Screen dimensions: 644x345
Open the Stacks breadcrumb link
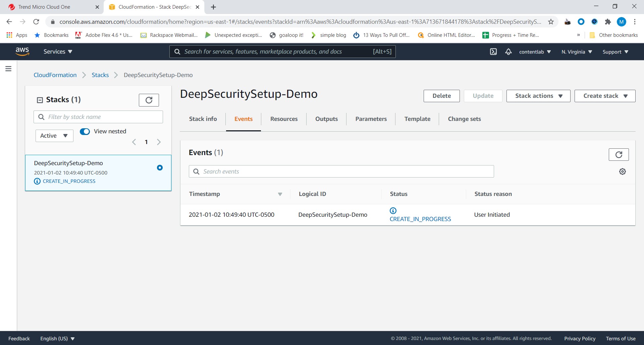pyautogui.click(x=100, y=75)
